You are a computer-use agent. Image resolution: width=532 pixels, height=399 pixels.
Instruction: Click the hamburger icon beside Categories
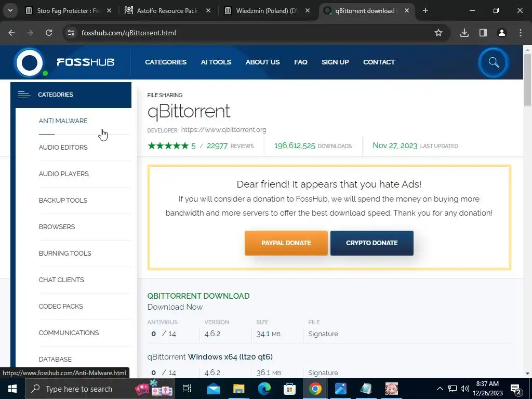point(24,95)
